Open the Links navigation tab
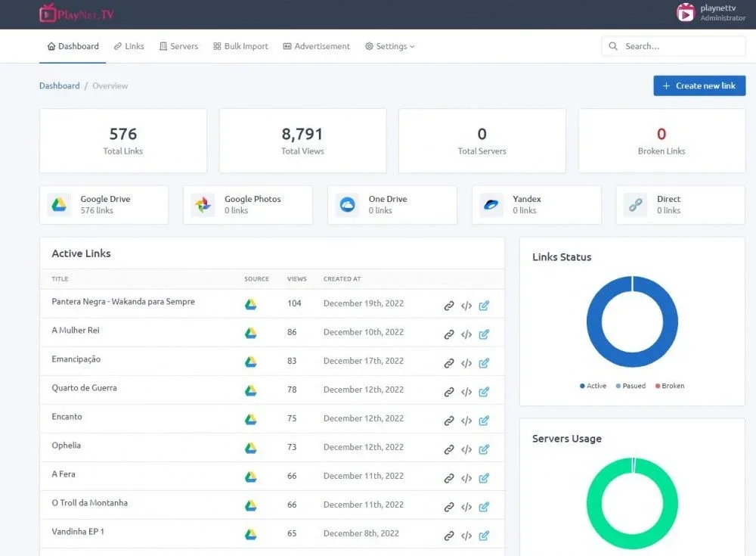This screenshot has width=756, height=556. pyautogui.click(x=129, y=46)
